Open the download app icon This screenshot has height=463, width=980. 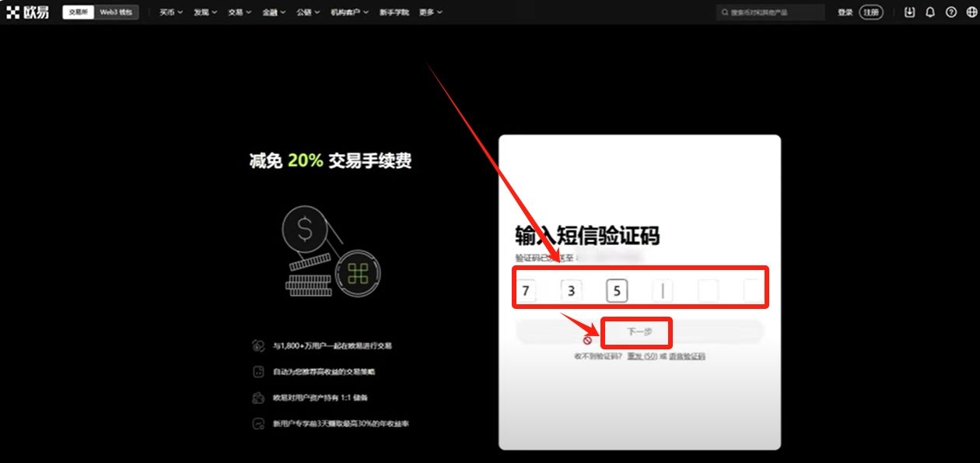click(910, 12)
